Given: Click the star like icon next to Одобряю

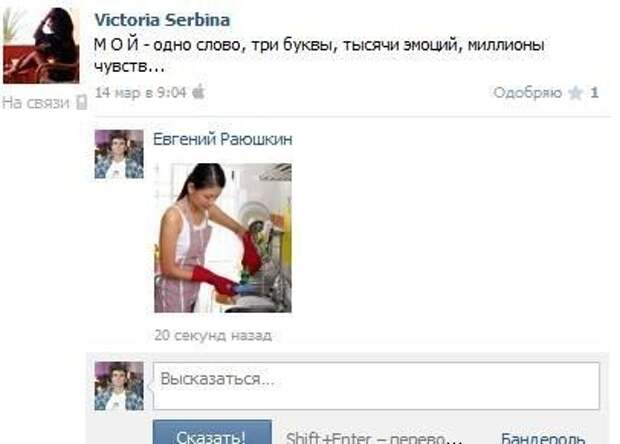Looking at the screenshot, I should tap(575, 93).
